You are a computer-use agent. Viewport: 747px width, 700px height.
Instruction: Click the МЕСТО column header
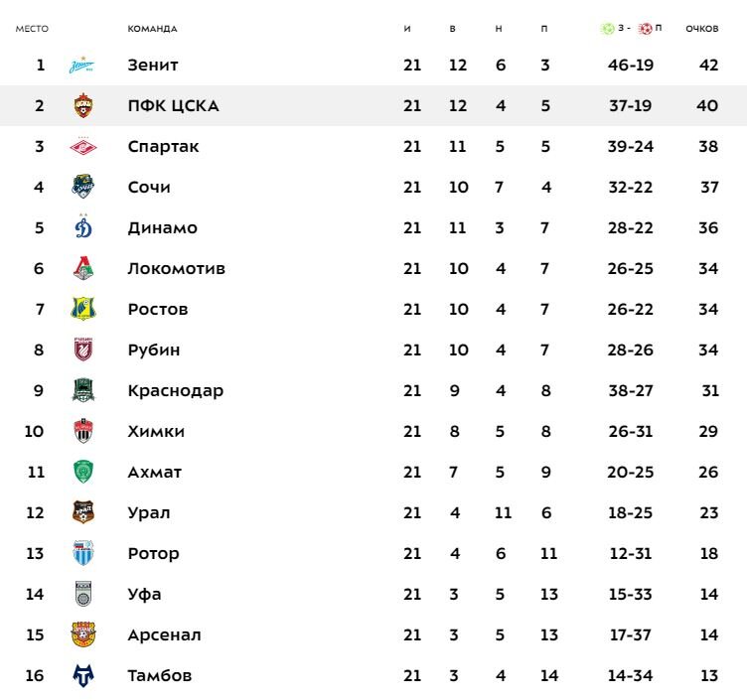coord(32,29)
